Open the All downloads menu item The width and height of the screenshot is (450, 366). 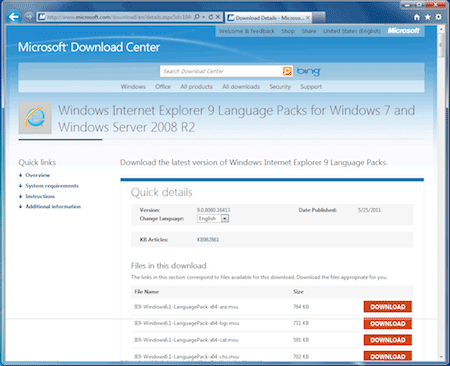tap(241, 87)
